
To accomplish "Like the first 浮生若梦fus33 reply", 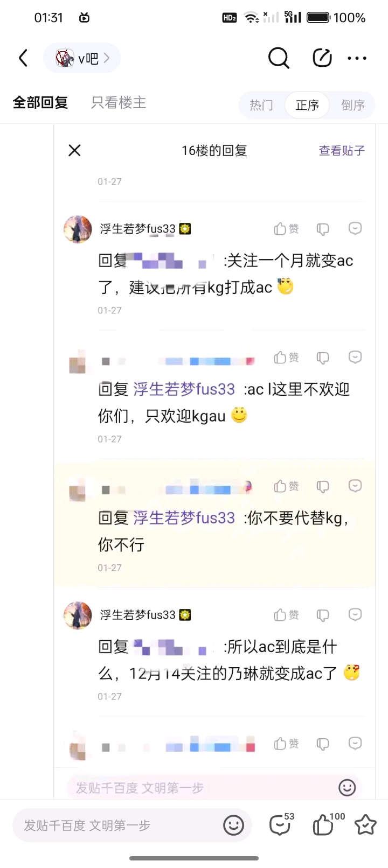I will point(286,229).
